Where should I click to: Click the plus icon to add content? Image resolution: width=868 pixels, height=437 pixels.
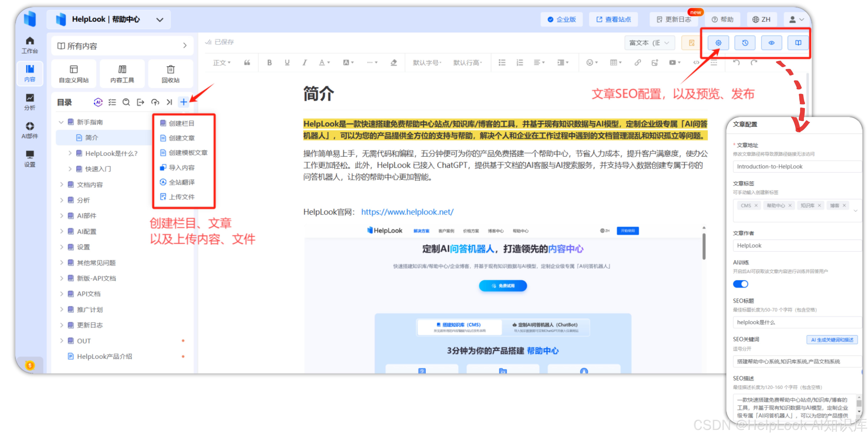[x=184, y=102]
